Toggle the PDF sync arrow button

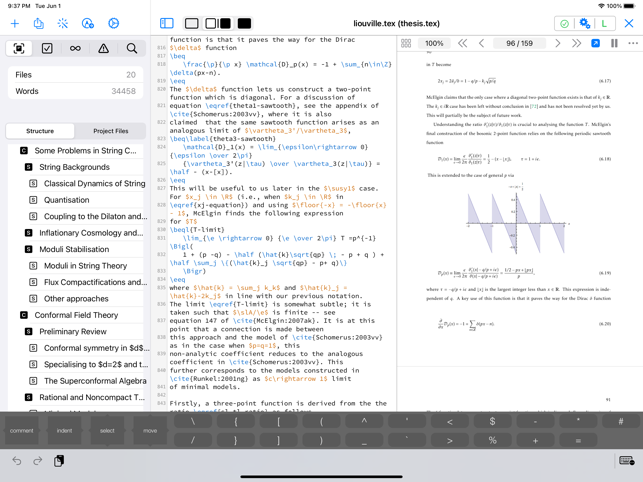[x=596, y=44]
